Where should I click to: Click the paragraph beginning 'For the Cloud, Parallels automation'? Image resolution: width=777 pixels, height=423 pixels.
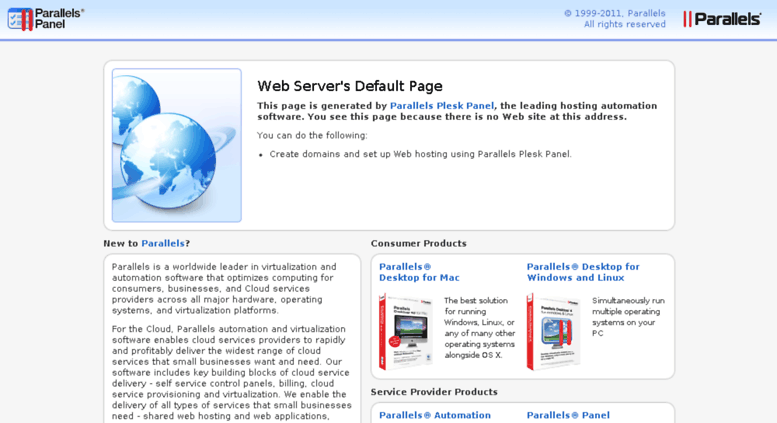(231, 372)
